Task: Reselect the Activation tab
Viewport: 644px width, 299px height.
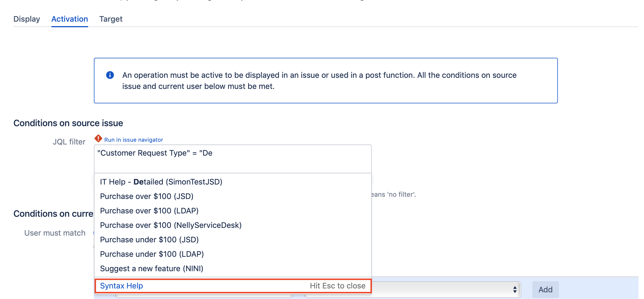Action: pyautogui.click(x=69, y=19)
